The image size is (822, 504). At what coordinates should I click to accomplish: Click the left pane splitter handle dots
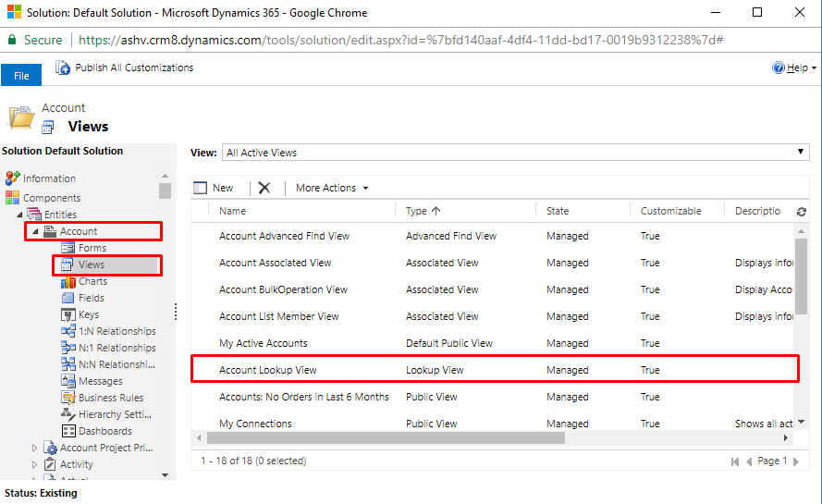(x=176, y=312)
